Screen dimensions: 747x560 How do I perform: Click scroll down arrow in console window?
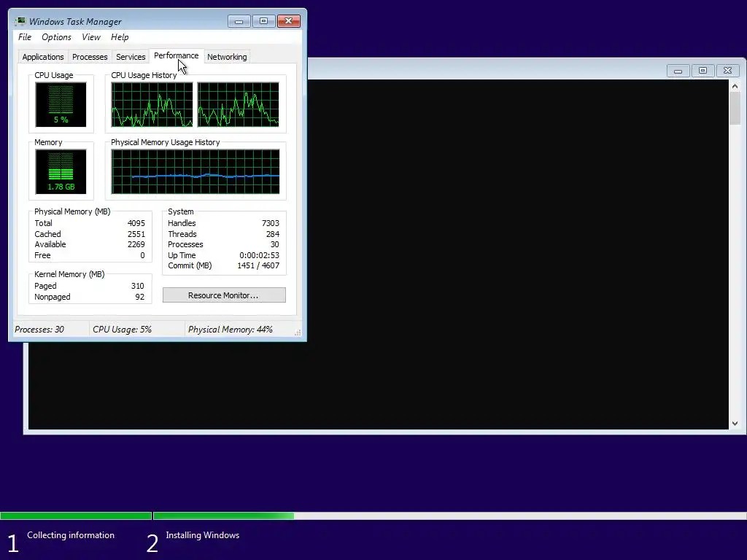click(x=735, y=424)
